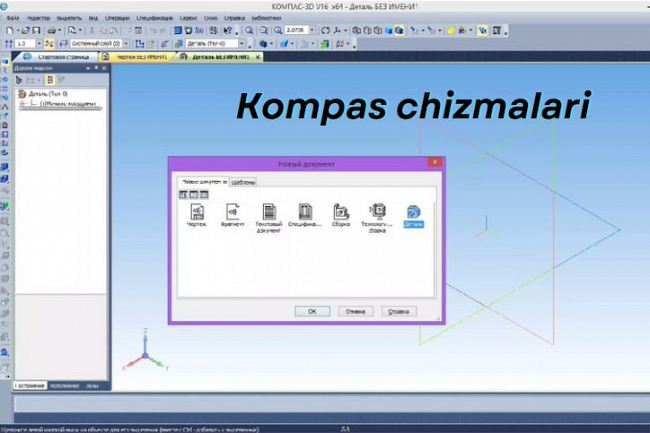Open the Шаблоны tab in dialog
This screenshot has height=433, width=650.
tap(243, 182)
